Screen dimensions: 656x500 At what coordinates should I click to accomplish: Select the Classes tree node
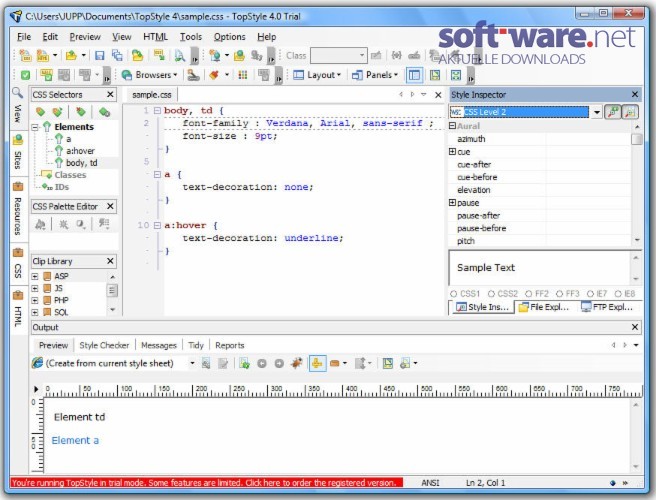[x=70, y=175]
